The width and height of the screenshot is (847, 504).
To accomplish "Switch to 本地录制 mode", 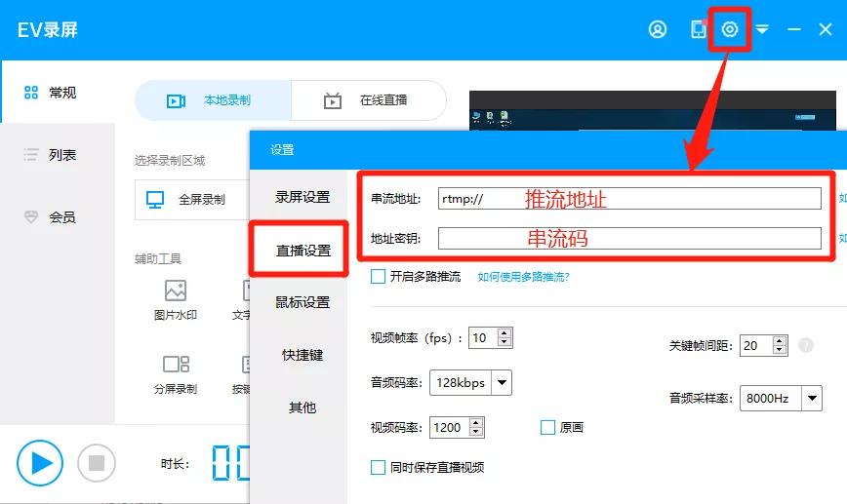I will [213, 100].
